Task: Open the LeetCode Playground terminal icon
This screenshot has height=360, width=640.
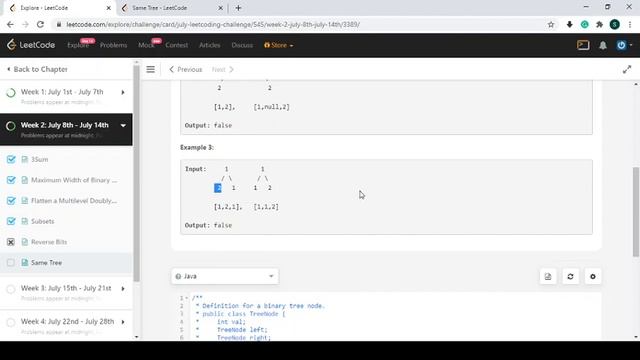Action: [x=583, y=45]
